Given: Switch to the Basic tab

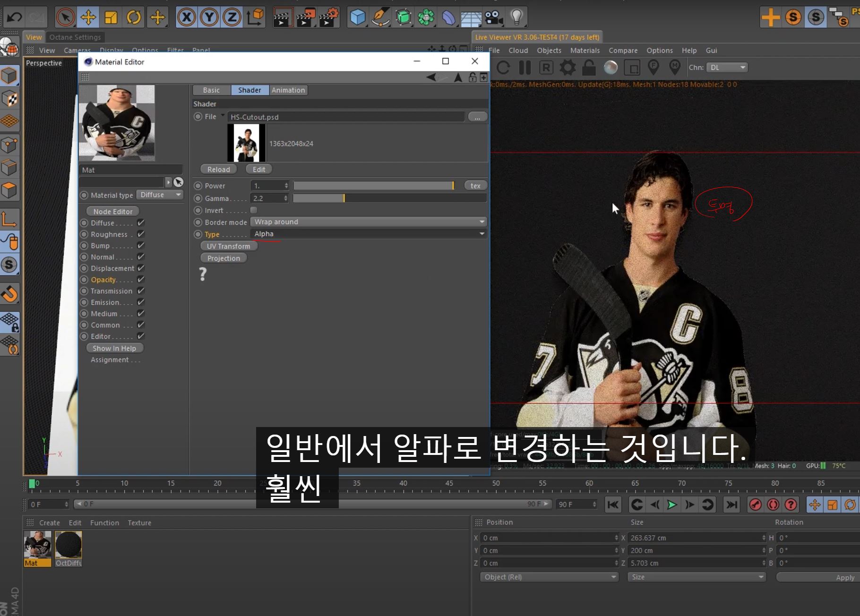Looking at the screenshot, I should 211,90.
